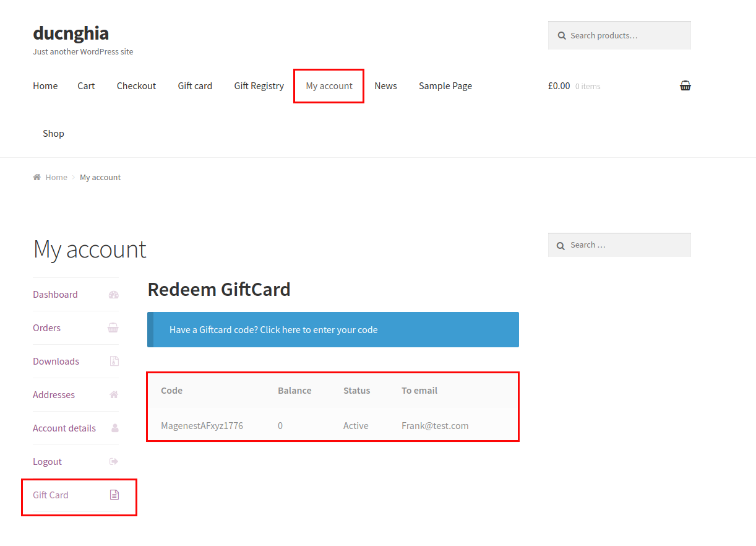
Task: Click Home in the breadcrumb trail
Action: [x=56, y=177]
